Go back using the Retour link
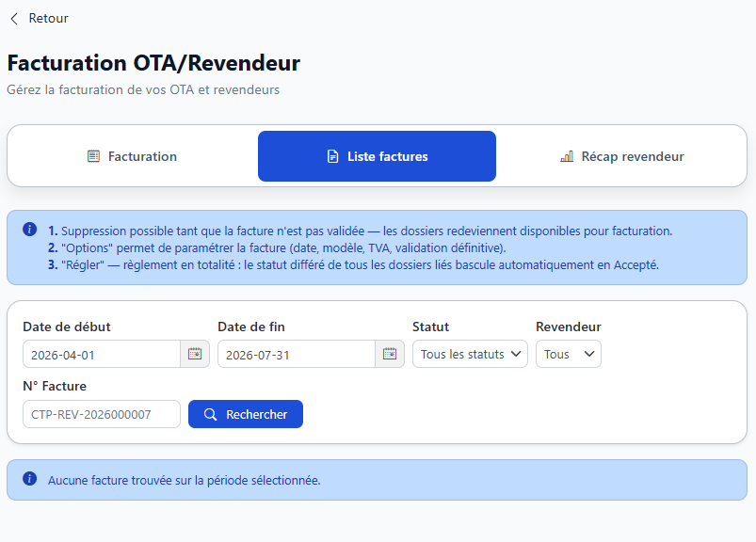 (39, 18)
